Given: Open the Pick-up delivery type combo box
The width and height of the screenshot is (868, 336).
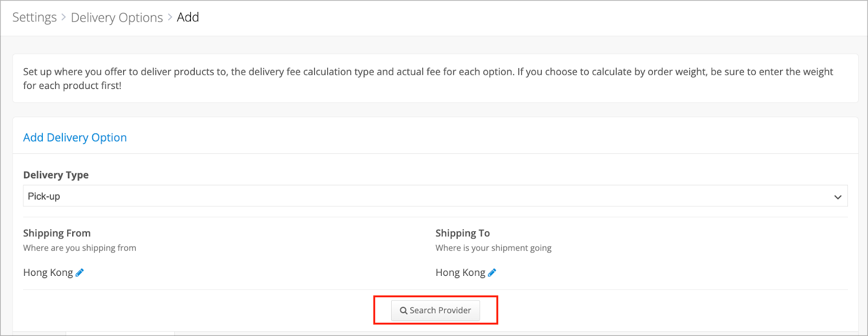Looking at the screenshot, I should click(435, 196).
